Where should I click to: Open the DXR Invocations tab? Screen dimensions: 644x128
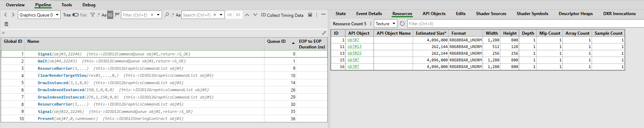click(619, 14)
